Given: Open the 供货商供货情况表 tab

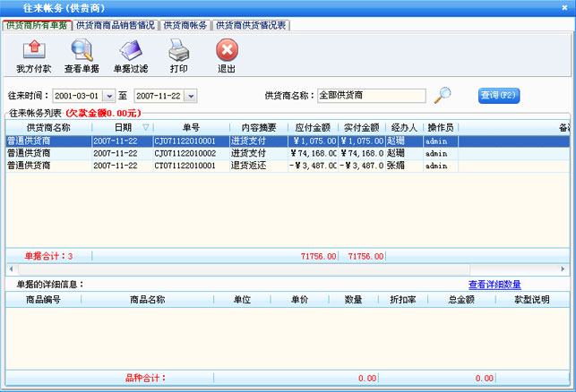Looking at the screenshot, I should [x=251, y=25].
